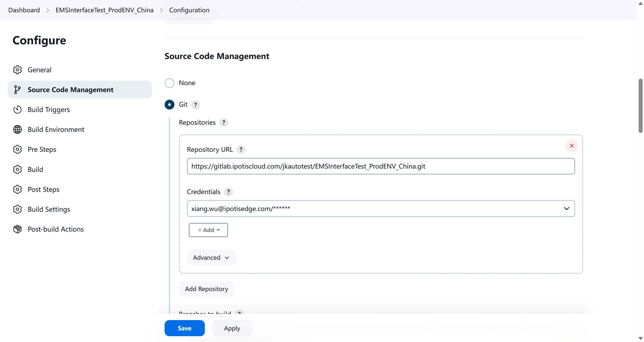
Task: Click the help icon beside Git
Action: click(195, 105)
